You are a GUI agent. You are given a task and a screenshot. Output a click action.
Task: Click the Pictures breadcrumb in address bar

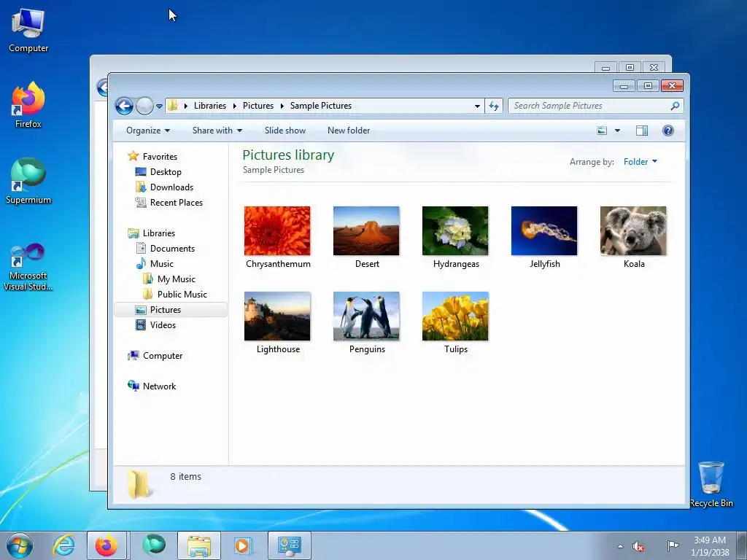tap(258, 106)
